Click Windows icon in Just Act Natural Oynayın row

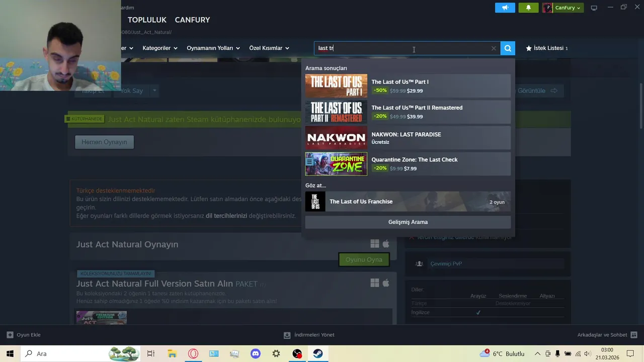375,244
